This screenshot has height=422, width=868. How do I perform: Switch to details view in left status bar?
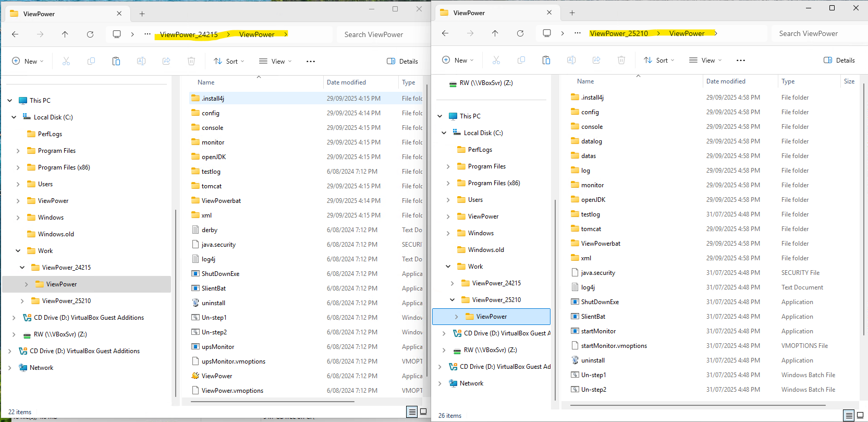[x=412, y=412]
